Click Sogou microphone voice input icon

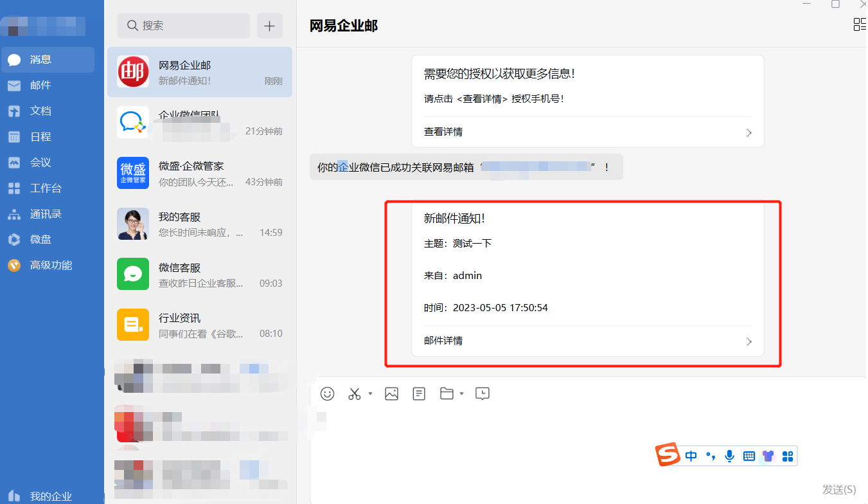click(729, 456)
